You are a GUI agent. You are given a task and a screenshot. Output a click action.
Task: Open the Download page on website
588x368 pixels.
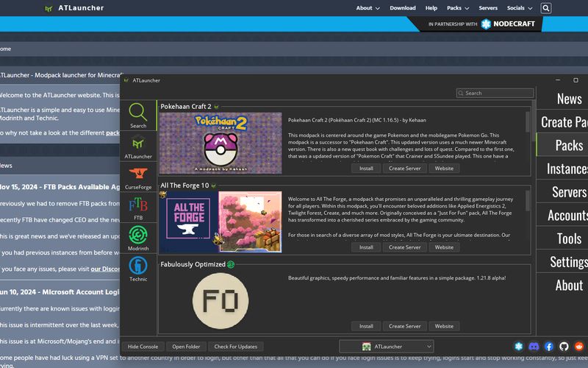click(x=403, y=8)
